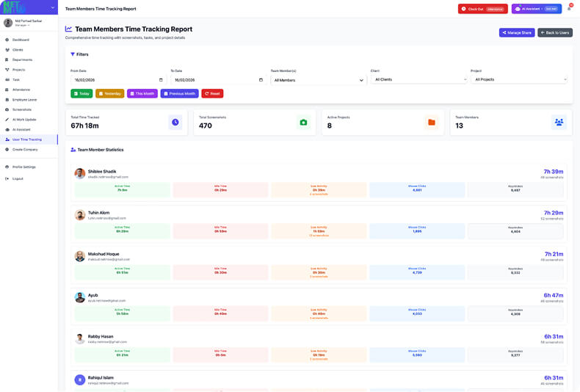The image size is (580, 392).
Task: Open the To Date calendar picker icon
Action: [261, 80]
